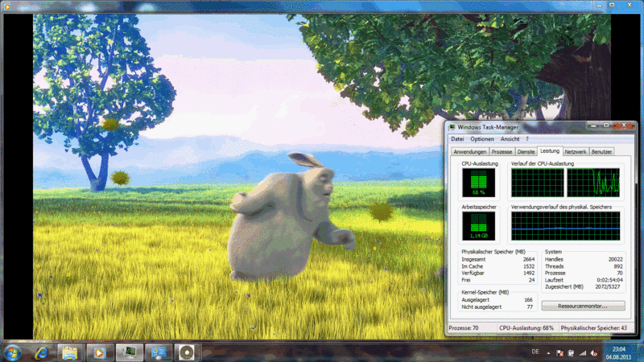Open the ? help menu in Task Manager

pos(527,139)
